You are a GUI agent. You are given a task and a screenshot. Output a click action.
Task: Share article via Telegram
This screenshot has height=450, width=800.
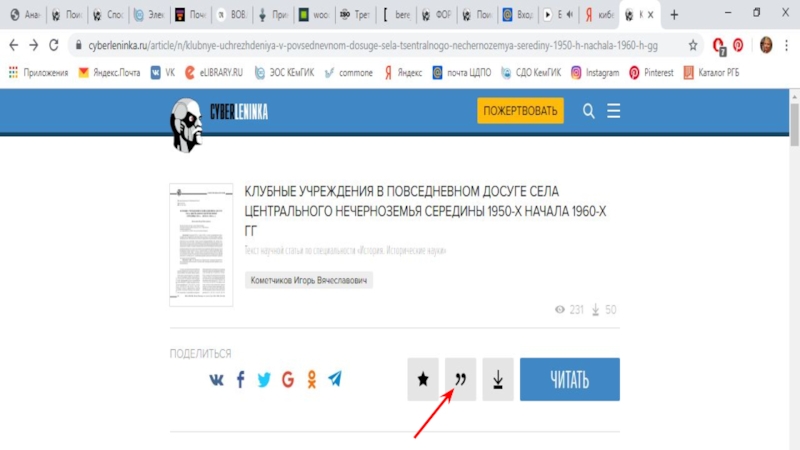coord(335,380)
